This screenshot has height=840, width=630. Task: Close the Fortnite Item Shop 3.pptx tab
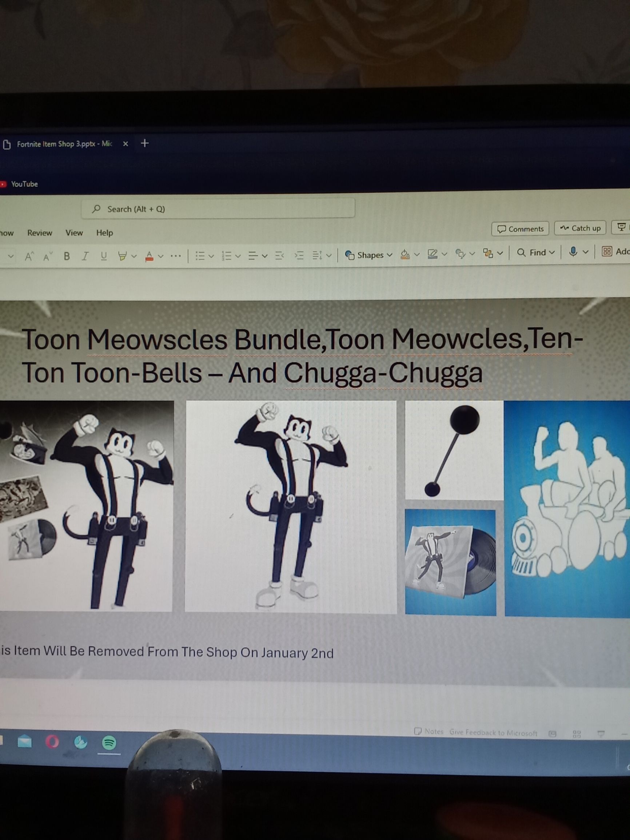coord(126,144)
